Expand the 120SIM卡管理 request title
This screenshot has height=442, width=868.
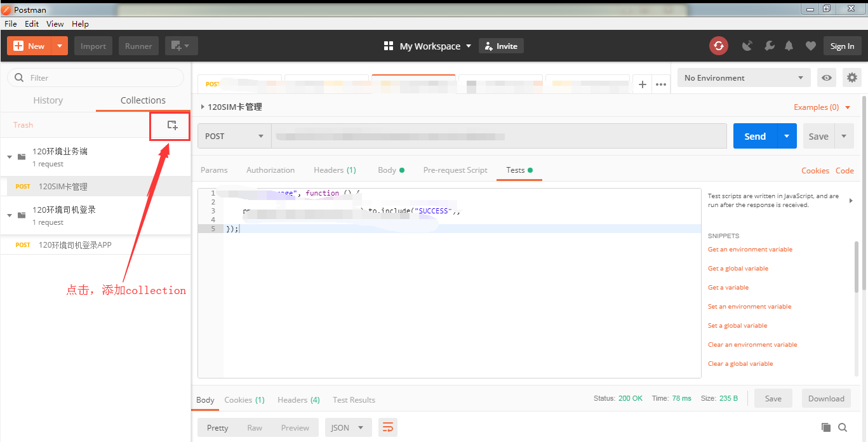(x=203, y=107)
